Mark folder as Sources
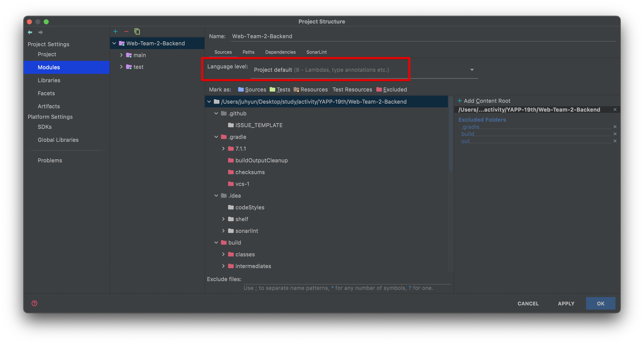This screenshot has height=344, width=644. pos(252,89)
